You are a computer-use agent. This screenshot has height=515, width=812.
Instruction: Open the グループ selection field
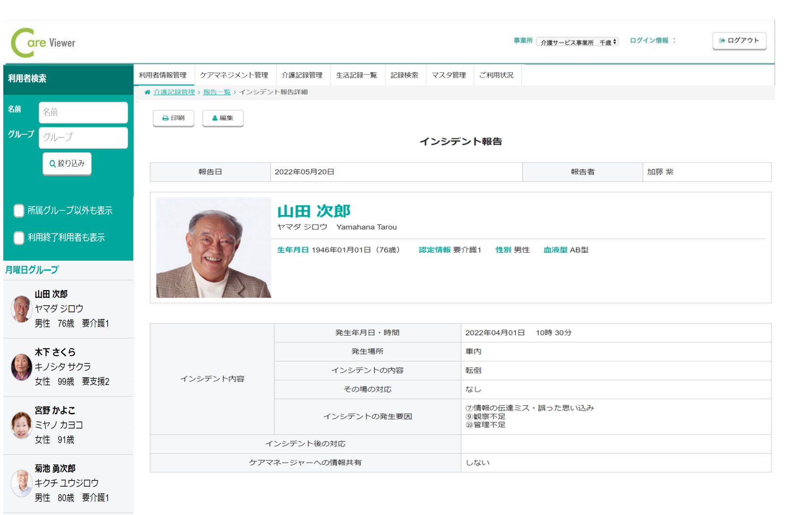(x=83, y=137)
